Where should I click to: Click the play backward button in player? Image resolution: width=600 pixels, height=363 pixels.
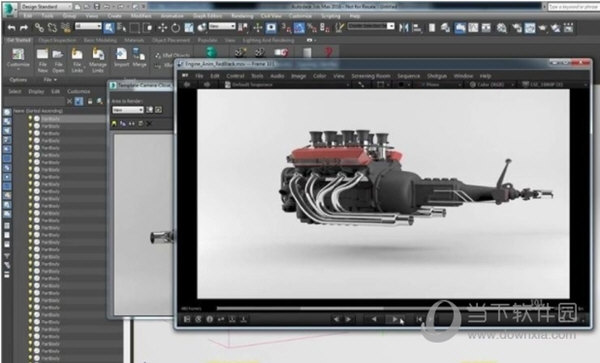(374, 319)
